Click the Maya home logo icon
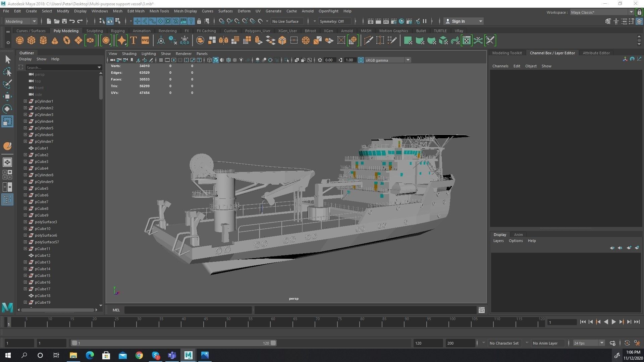The width and height of the screenshot is (644, 362). pyautogui.click(x=7, y=307)
